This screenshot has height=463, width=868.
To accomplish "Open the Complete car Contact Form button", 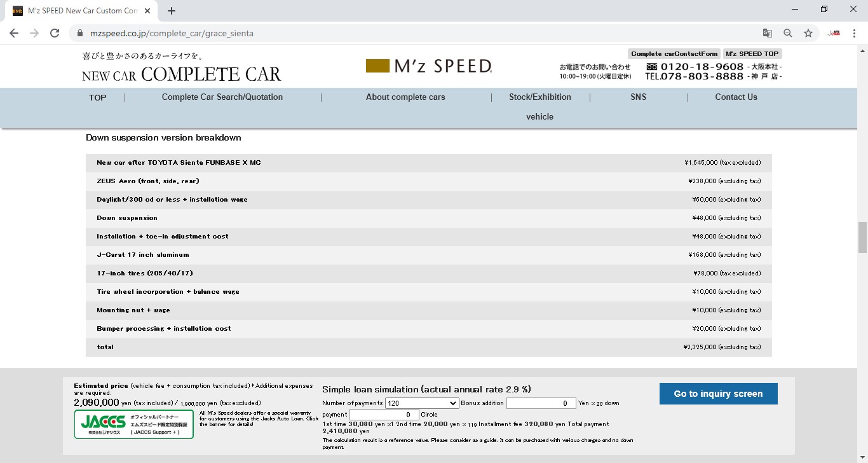I will click(x=674, y=54).
